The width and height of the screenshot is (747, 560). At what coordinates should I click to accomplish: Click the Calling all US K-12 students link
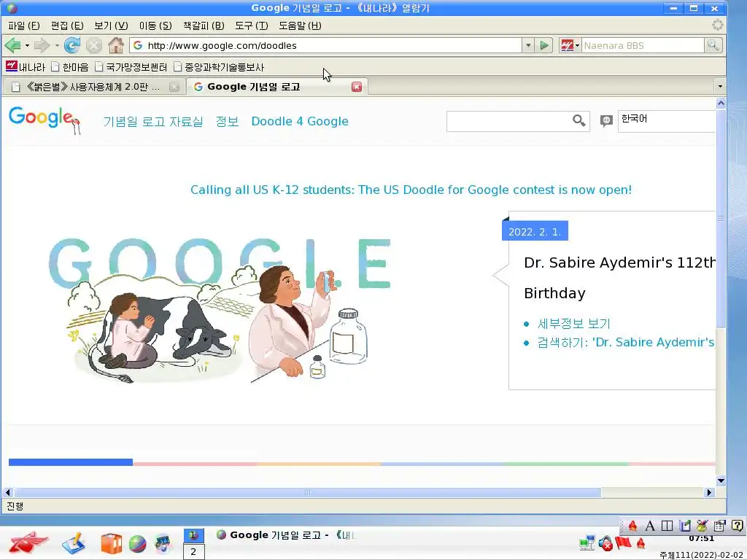click(411, 190)
